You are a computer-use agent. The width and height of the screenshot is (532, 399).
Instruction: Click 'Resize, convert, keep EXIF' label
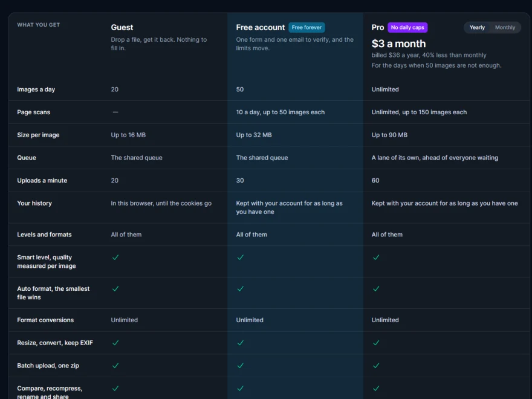[x=55, y=343]
